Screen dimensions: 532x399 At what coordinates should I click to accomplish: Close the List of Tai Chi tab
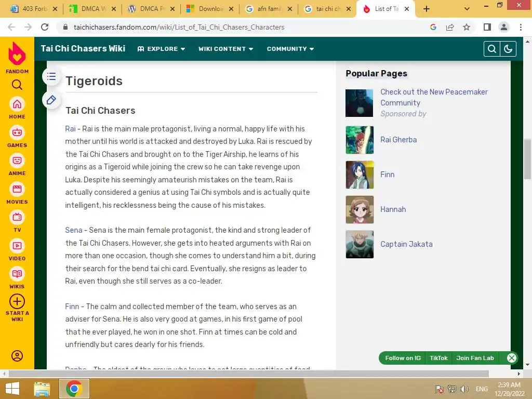(407, 9)
